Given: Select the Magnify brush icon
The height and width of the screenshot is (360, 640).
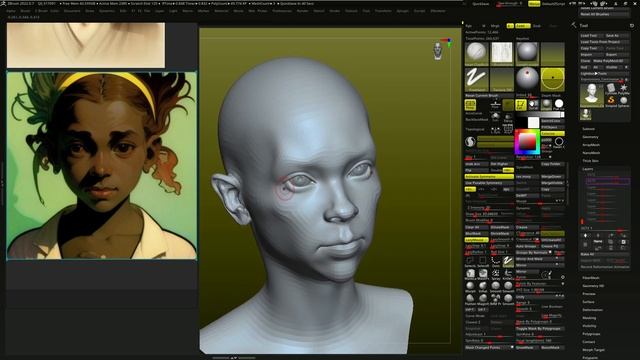Looking at the screenshot, I should [x=483, y=300].
